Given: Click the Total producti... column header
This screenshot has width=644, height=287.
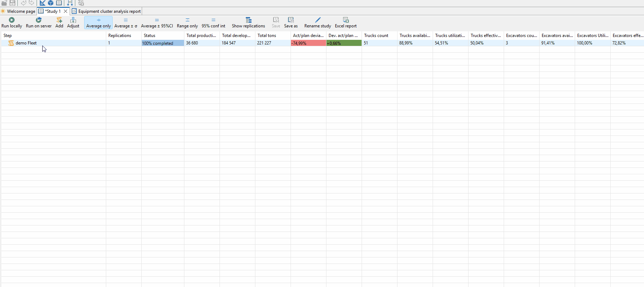Looking at the screenshot, I should coord(202,36).
